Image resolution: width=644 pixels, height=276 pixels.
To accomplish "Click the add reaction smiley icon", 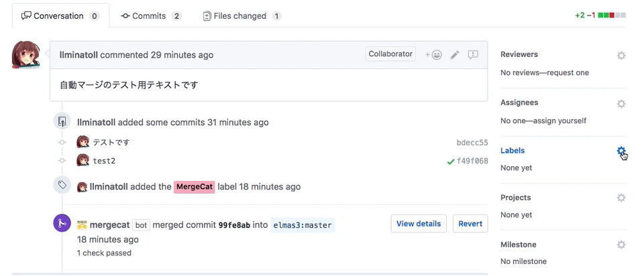I will 433,55.
